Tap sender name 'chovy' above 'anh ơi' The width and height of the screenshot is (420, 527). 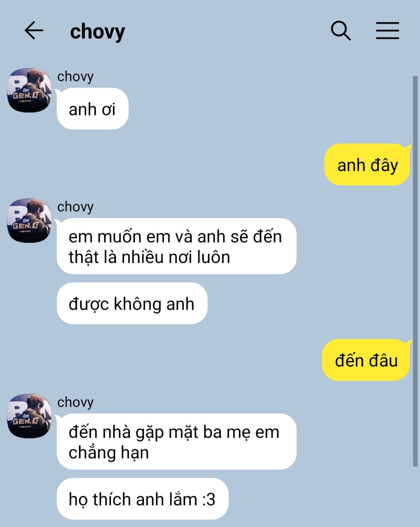tap(75, 77)
